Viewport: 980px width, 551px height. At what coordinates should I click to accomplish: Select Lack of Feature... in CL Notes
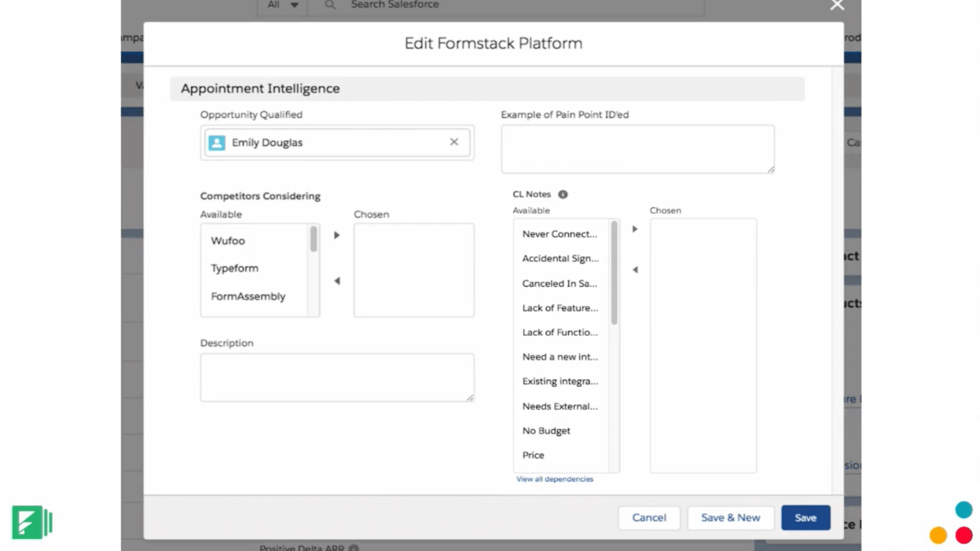(561, 308)
